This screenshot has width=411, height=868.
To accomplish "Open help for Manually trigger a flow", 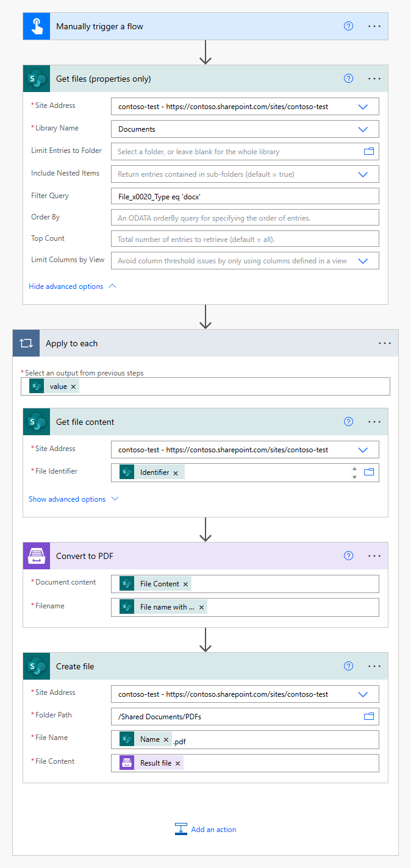I will [349, 26].
